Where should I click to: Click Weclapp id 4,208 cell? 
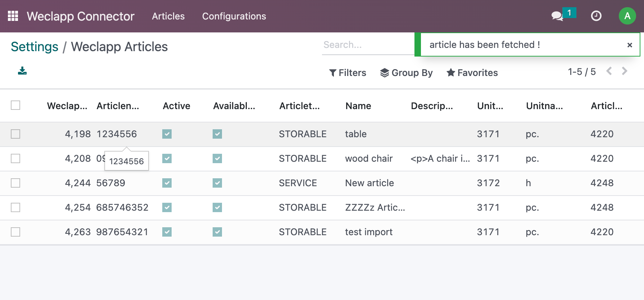point(78,158)
